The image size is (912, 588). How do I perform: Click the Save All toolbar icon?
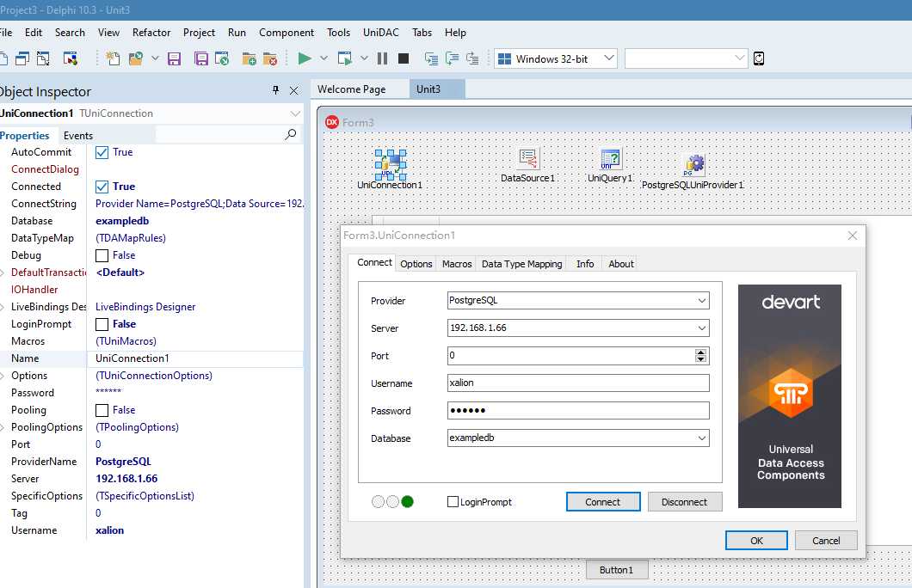point(201,58)
